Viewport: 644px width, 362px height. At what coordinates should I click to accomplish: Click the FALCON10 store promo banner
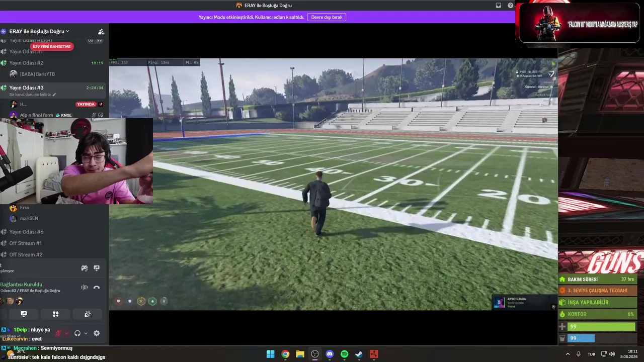(579, 24)
